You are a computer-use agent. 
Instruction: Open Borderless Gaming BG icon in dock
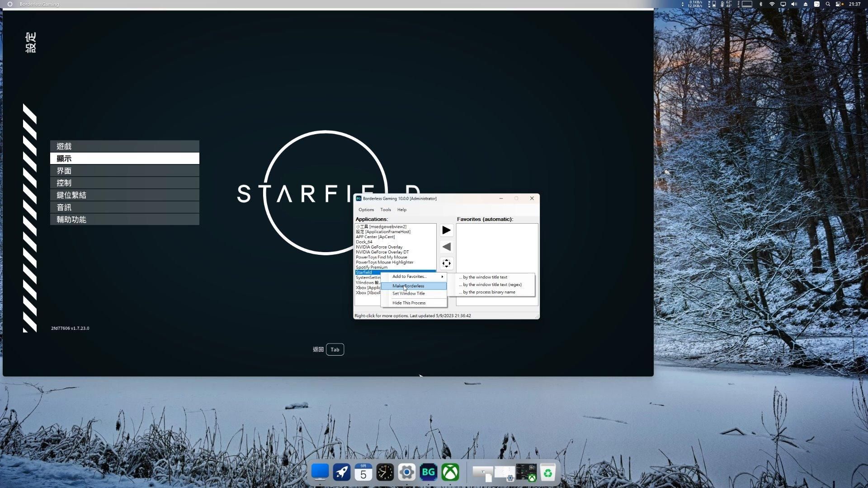428,473
